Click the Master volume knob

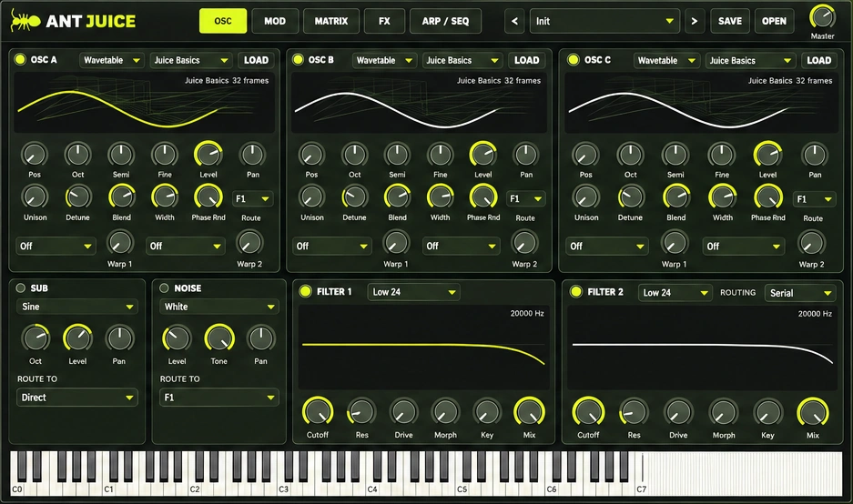(x=822, y=17)
